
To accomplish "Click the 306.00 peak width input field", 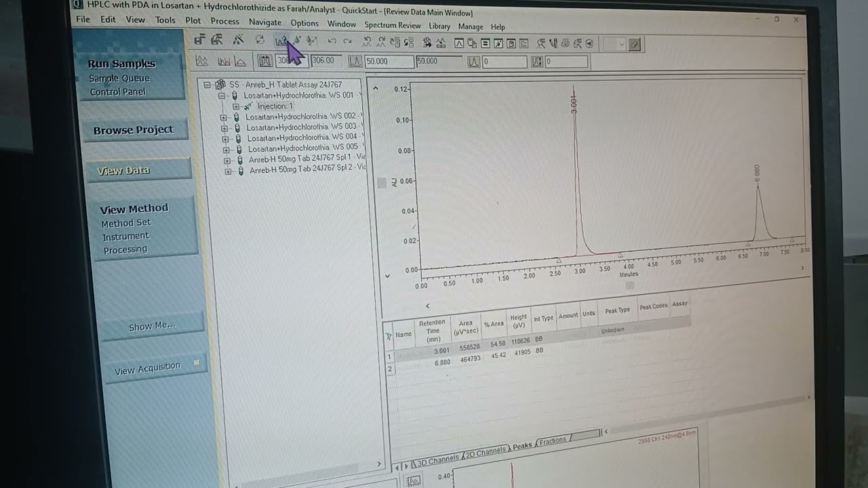I will (x=326, y=61).
